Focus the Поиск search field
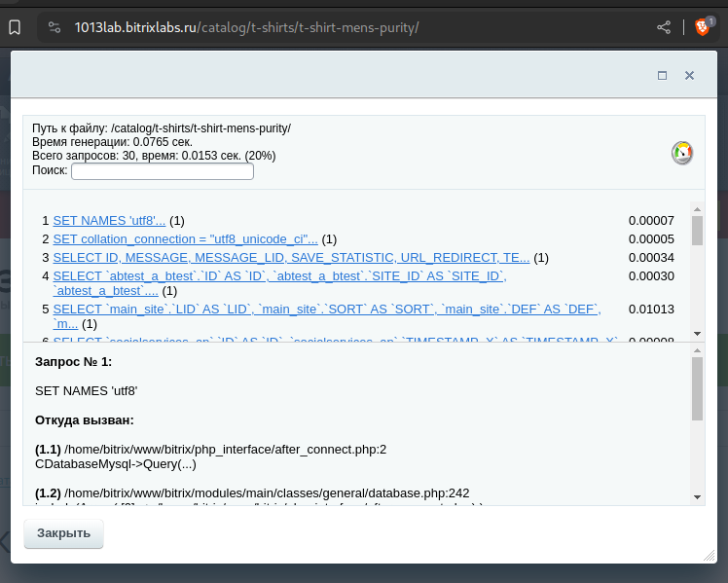This screenshot has width=728, height=583. pyautogui.click(x=163, y=171)
